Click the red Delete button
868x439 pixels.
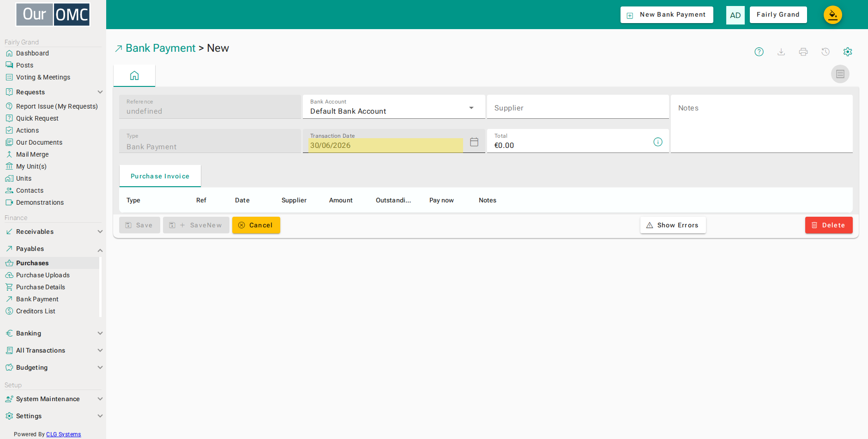click(x=829, y=225)
